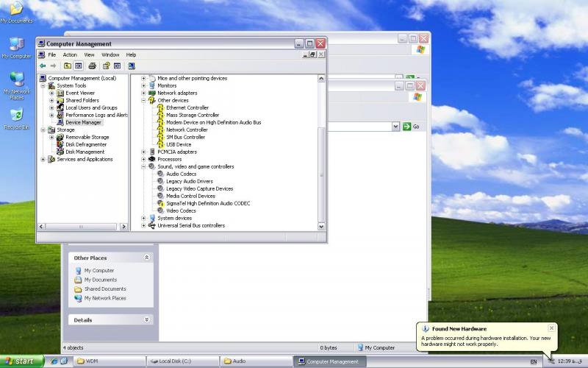
Task: Close the Found New Hardware balloon
Action: click(552, 328)
